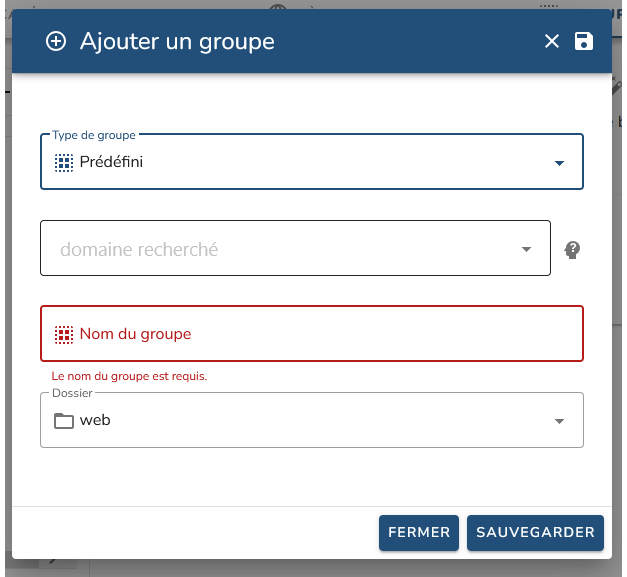Click the Ajouter un groupe title text
Screen dimensions: 627x577
click(177, 41)
